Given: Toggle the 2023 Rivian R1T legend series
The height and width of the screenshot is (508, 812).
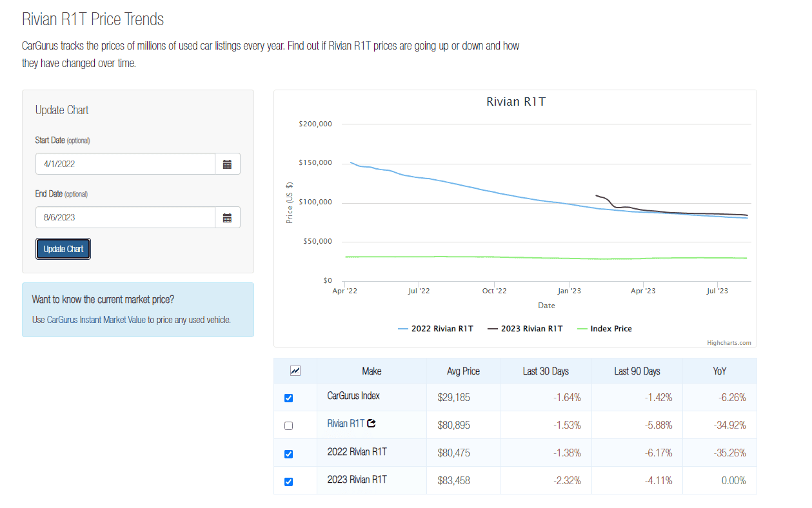Looking at the screenshot, I should (x=525, y=329).
